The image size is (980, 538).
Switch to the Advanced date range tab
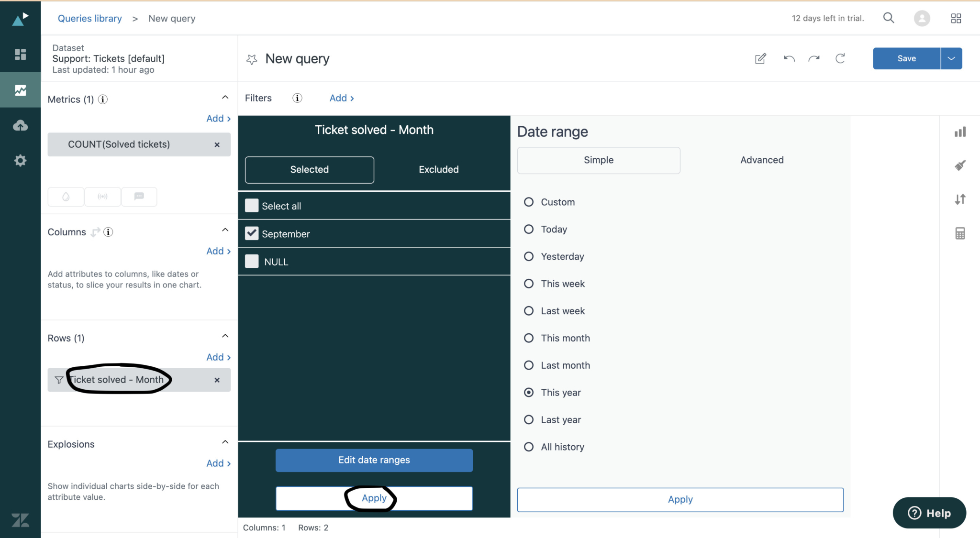click(x=761, y=160)
